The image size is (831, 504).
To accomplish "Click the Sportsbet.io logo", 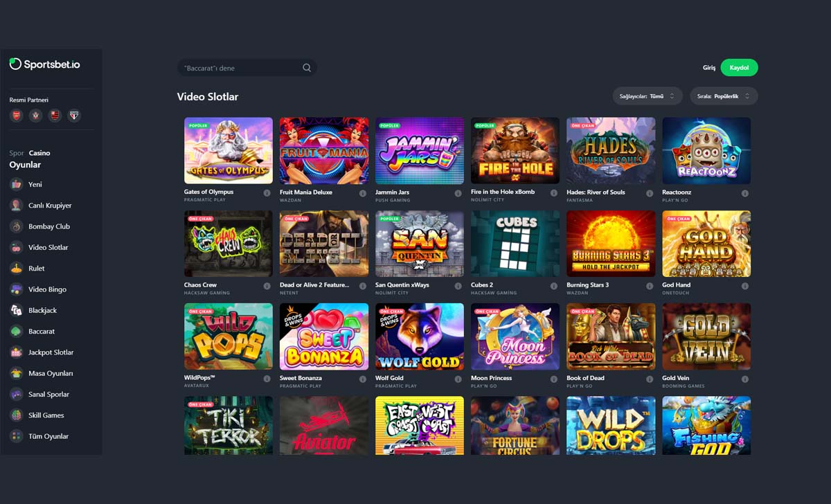I will point(44,64).
